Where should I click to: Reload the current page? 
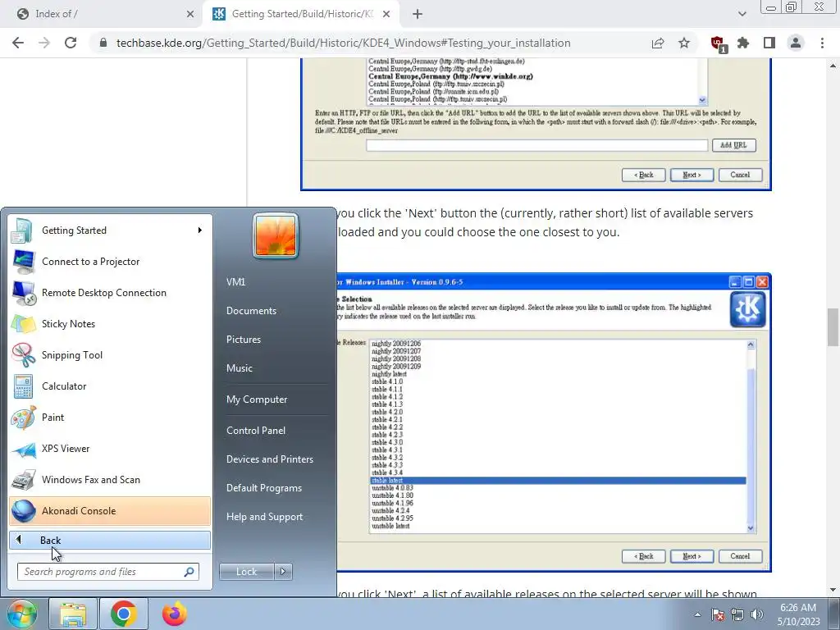pyautogui.click(x=71, y=43)
